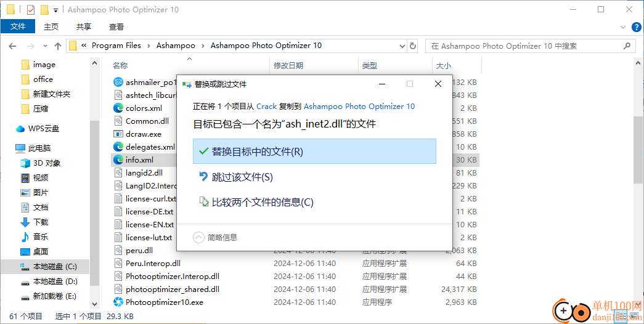Switch to the 主页 ribbon tab
This screenshot has width=644, height=324.
click(x=51, y=26)
